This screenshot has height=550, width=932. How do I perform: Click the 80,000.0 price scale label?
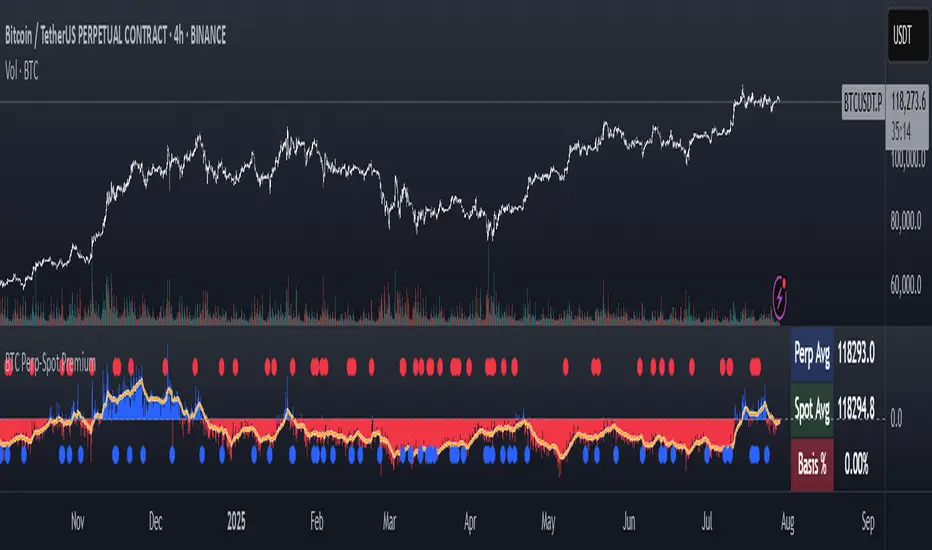point(909,224)
